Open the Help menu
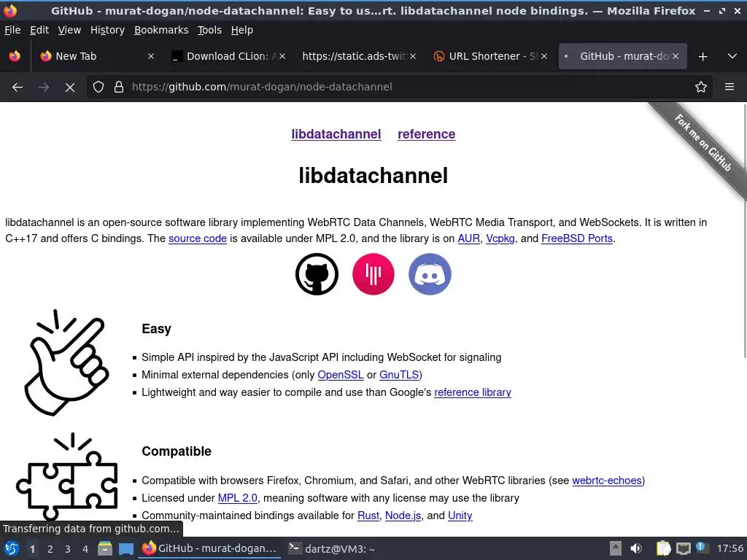This screenshot has height=560, width=747. click(x=242, y=30)
